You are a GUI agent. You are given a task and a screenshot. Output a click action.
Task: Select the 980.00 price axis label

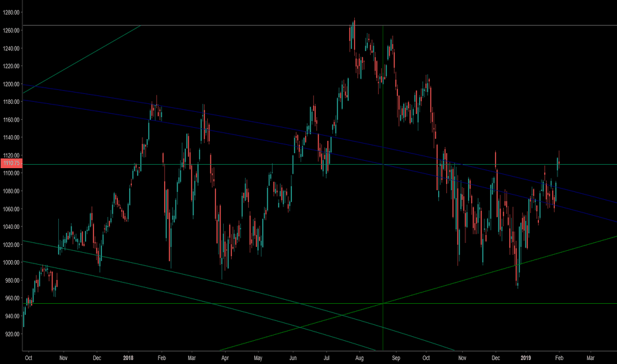pyautogui.click(x=12, y=281)
